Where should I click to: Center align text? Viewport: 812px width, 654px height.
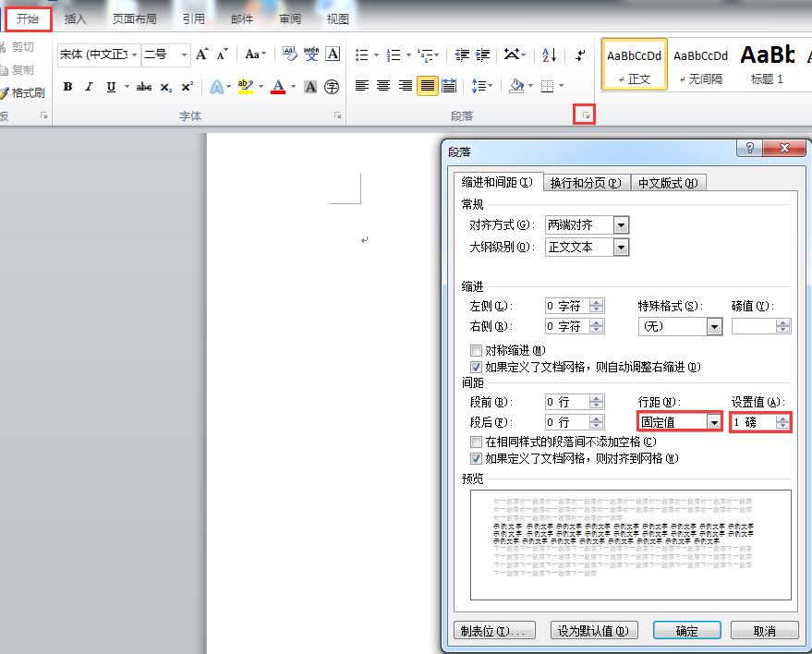(x=383, y=85)
